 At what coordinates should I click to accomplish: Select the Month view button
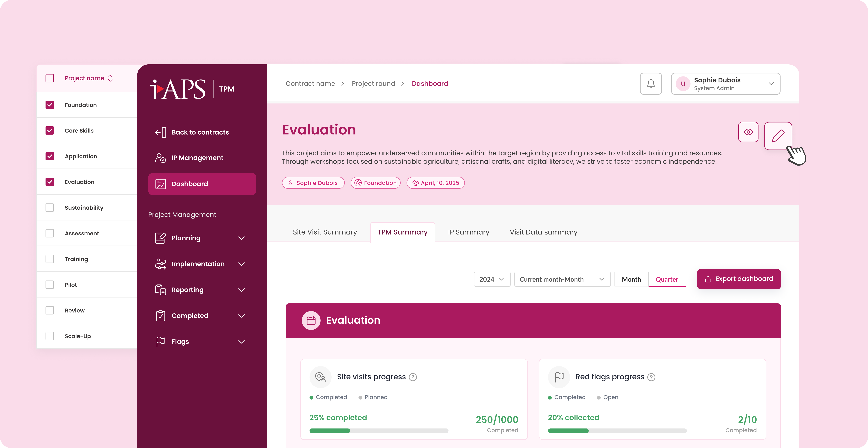point(631,279)
